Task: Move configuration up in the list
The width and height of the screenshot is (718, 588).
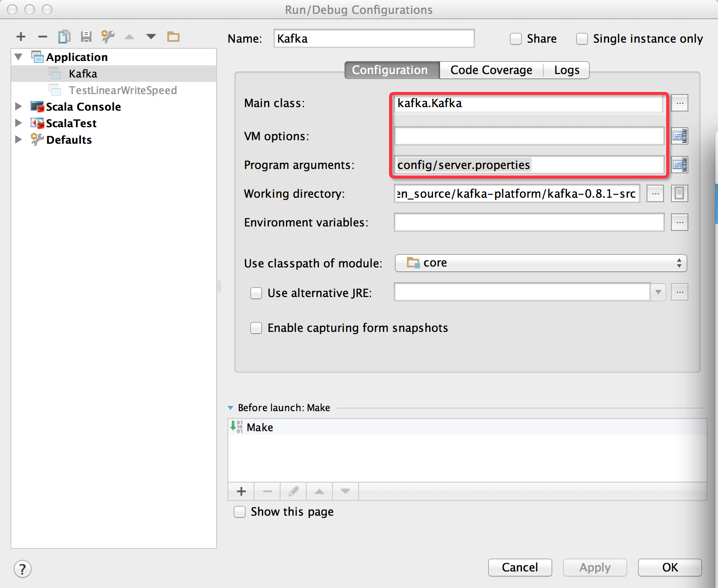Action: pyautogui.click(x=129, y=37)
